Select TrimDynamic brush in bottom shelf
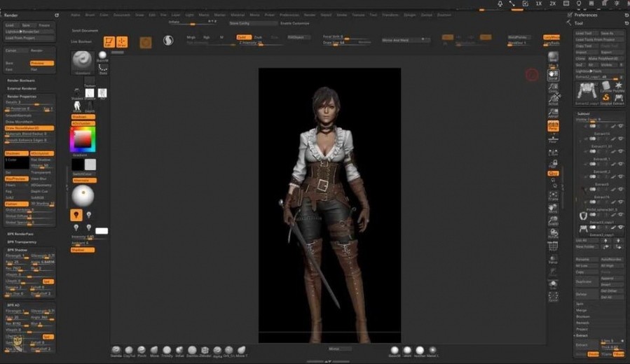 167,351
